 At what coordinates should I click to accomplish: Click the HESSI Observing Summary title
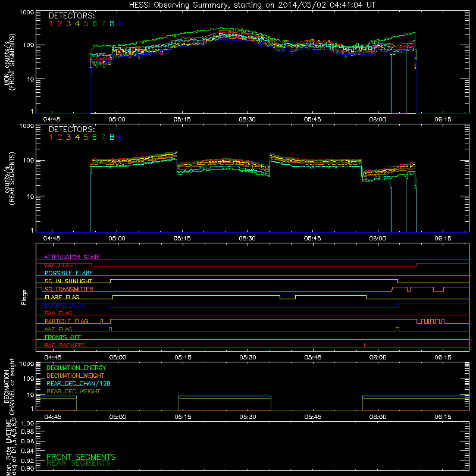(252, 5)
